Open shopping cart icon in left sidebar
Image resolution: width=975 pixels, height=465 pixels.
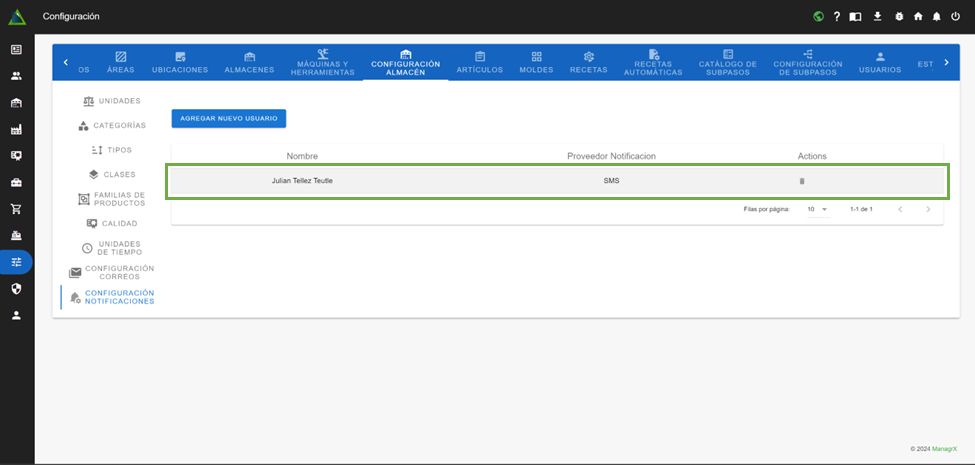(16, 209)
